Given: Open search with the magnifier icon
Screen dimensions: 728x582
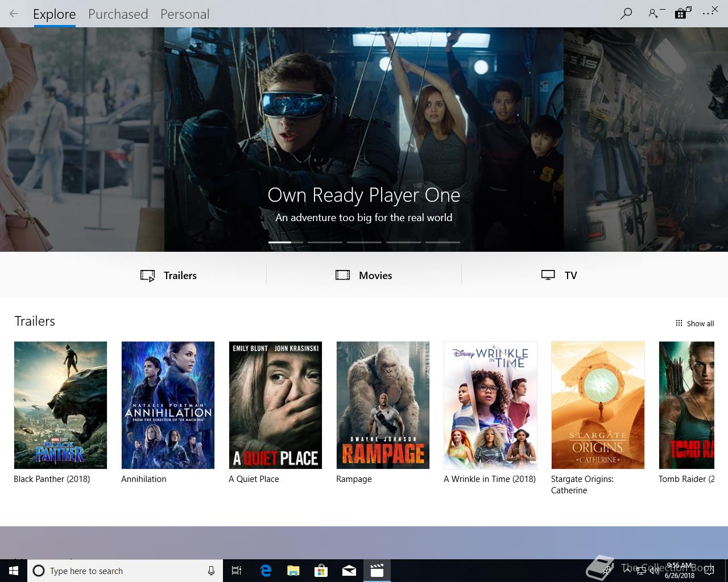Looking at the screenshot, I should (626, 14).
